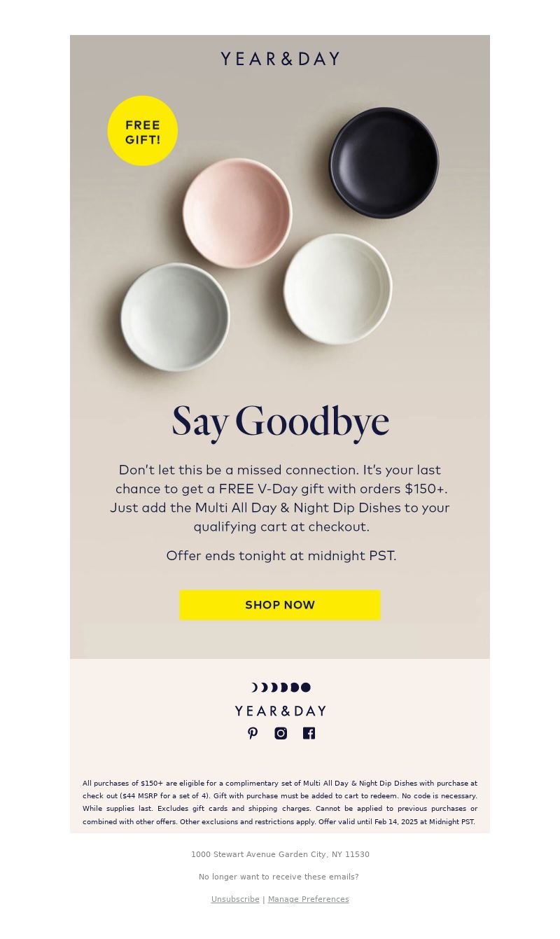This screenshot has height=939, width=560.
Task: Click the Say Goodbye headline
Action: point(281,422)
